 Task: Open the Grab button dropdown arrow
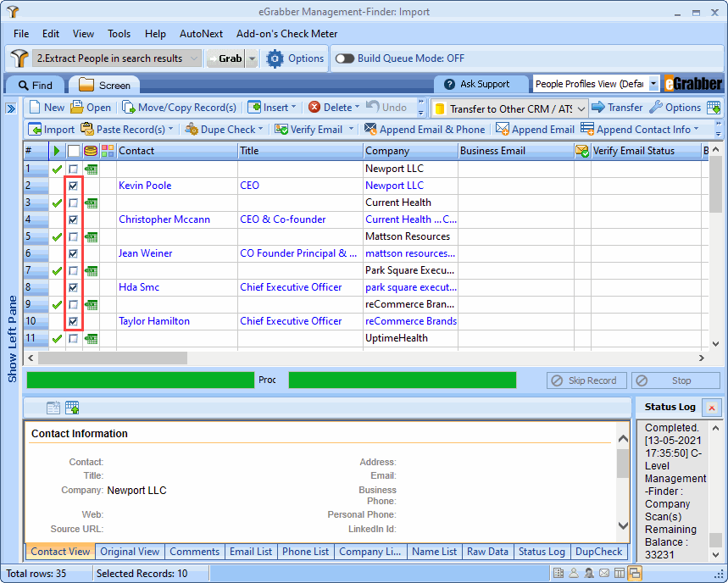point(252,58)
